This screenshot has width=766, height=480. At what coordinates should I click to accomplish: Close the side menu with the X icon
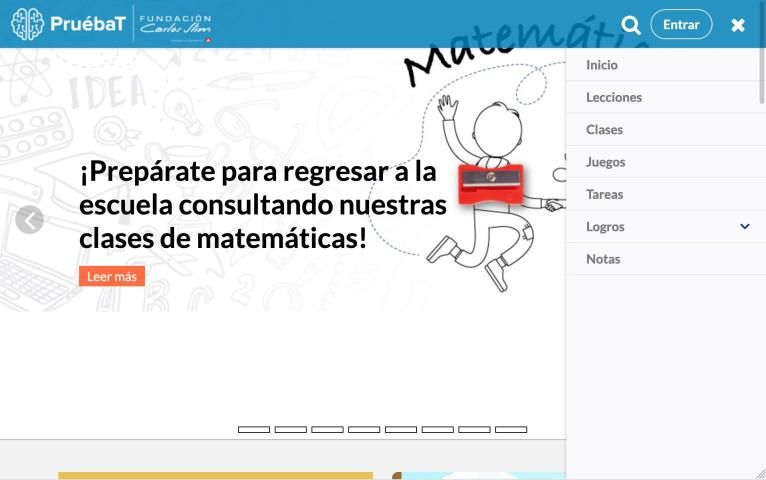pos(738,25)
